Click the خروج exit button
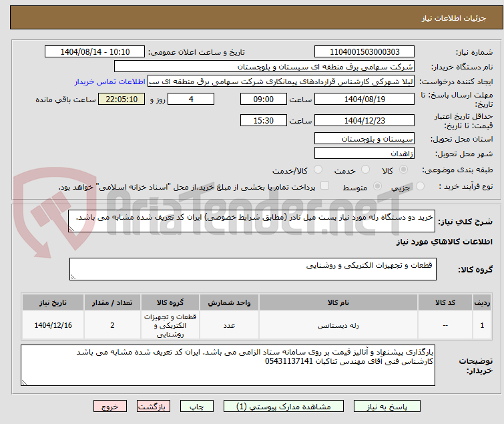Screen dimensions: 504x424 click(110, 407)
